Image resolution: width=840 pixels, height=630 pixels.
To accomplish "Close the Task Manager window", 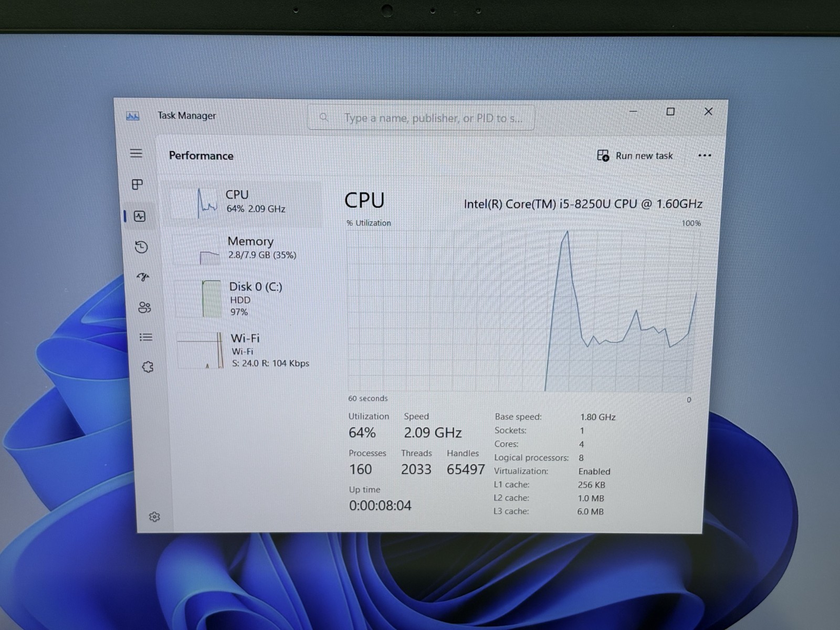I will (708, 111).
